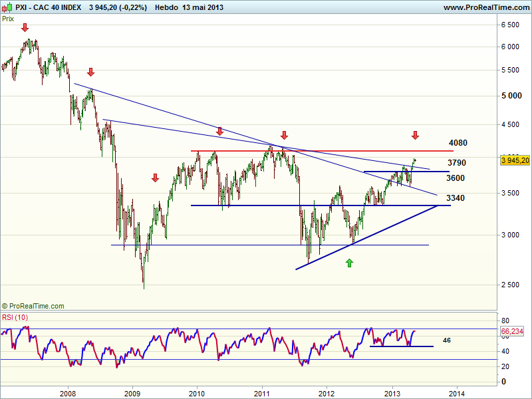This screenshot has width=532, height=399.
Task: Select the red arrow above the 2008 rebound top
Action: coord(91,72)
